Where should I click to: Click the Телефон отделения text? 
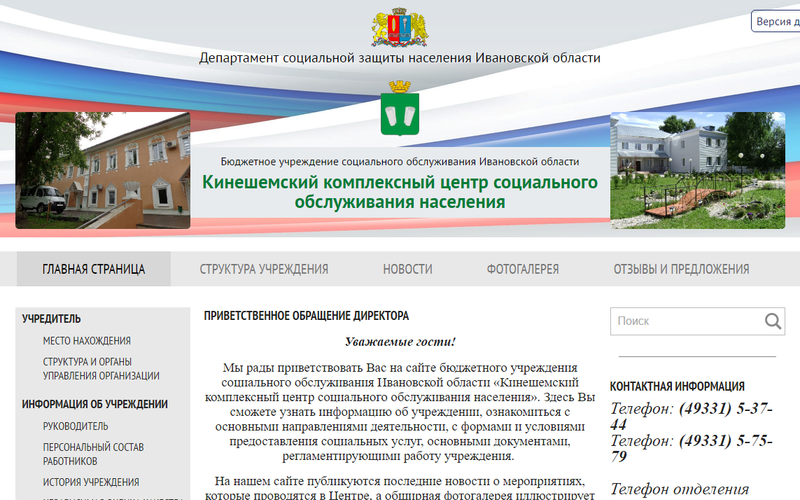tap(680, 489)
